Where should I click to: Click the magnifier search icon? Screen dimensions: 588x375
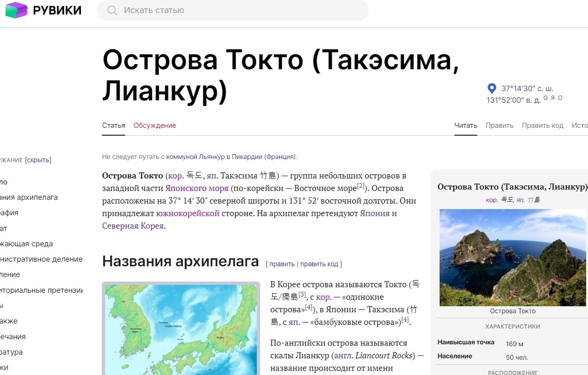(x=112, y=10)
